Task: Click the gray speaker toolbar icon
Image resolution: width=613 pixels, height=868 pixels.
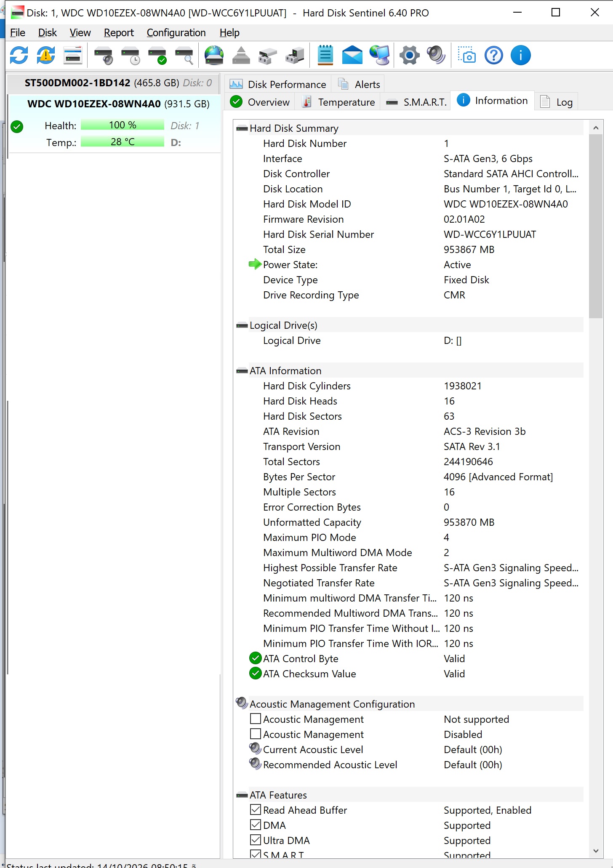Action: tap(436, 55)
